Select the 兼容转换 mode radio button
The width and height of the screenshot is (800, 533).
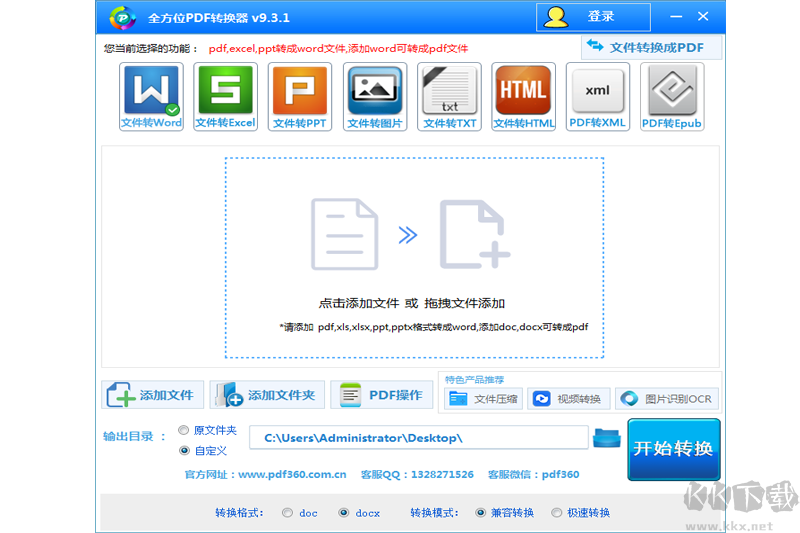[x=480, y=513]
